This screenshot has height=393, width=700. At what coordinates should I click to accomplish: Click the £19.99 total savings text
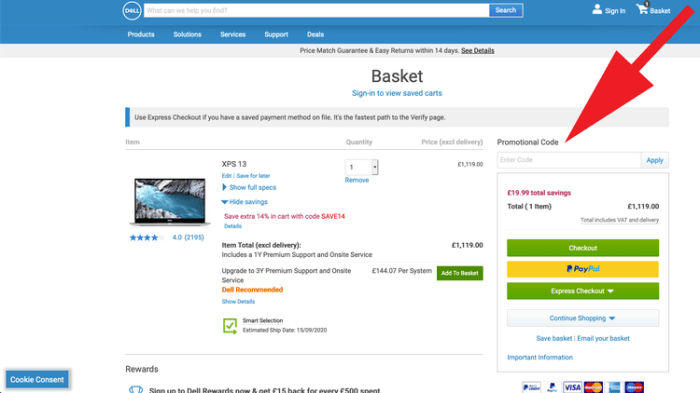click(539, 193)
